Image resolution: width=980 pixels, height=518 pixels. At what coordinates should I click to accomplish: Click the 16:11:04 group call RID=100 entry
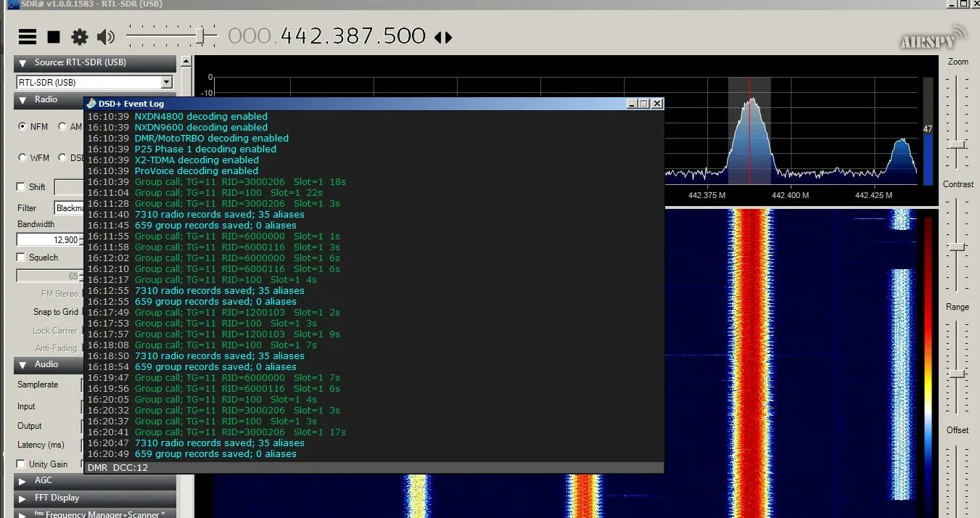tap(205, 192)
